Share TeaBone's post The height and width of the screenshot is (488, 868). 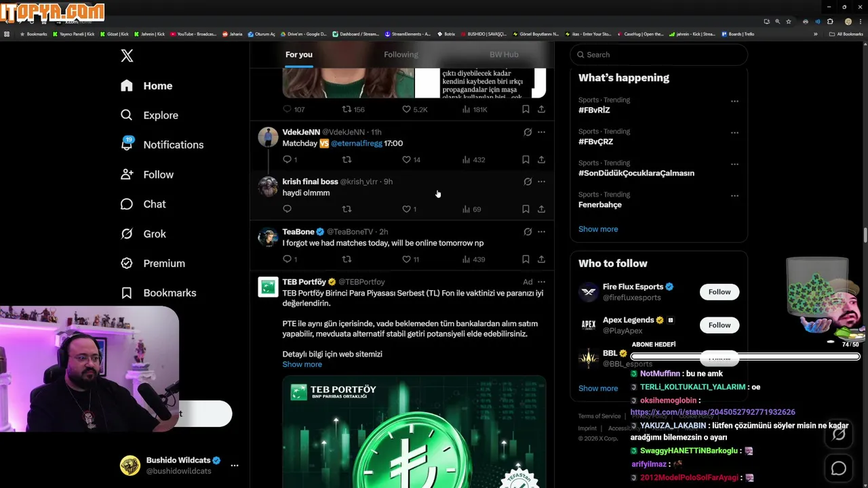[x=541, y=260]
